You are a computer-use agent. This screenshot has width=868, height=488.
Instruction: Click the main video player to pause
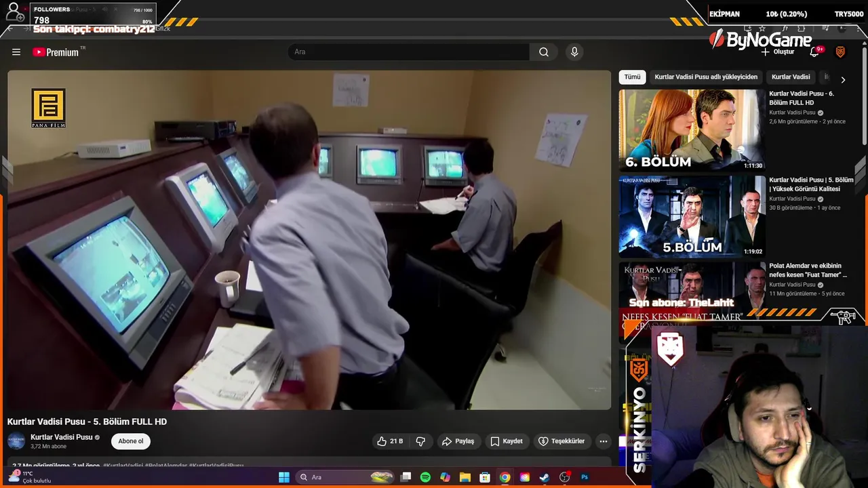(309, 240)
